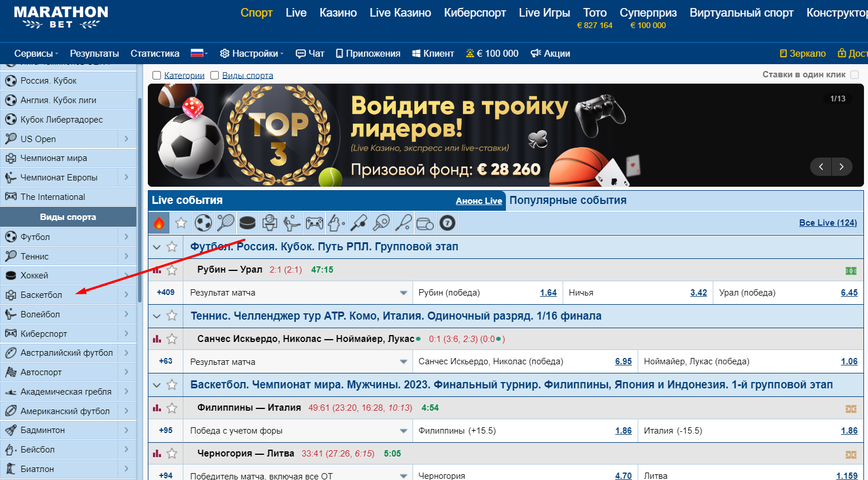The image size is (868, 480).
Task: Favorite the Санчес Искьердо — Ноймайер match star
Action: tap(172, 339)
